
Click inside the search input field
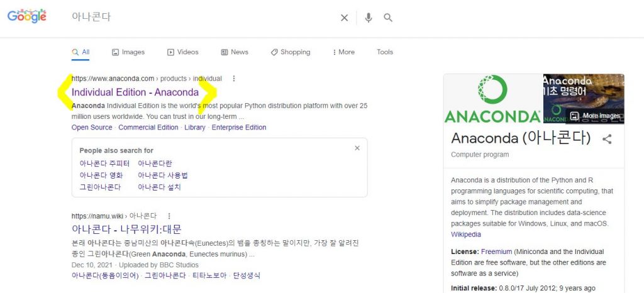coord(201,18)
